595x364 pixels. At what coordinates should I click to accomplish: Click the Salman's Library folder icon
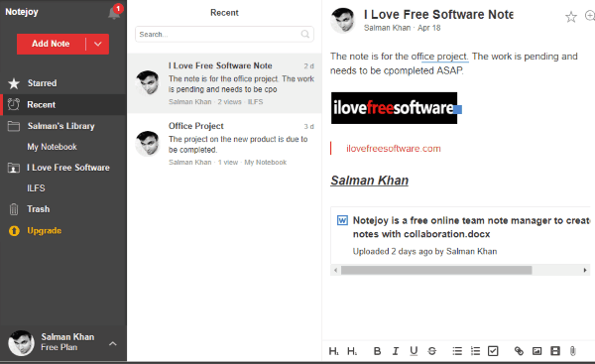[x=14, y=126]
